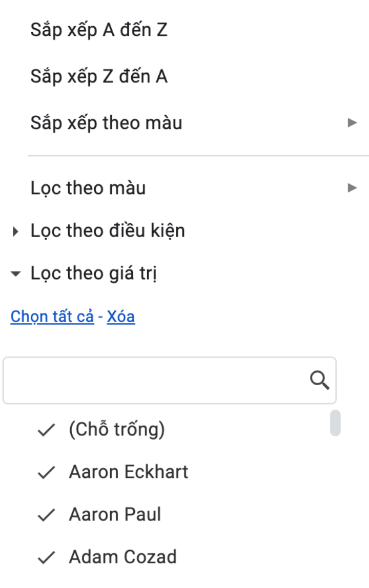This screenshot has height=588, width=369.
Task: Open Lọc theo màu submenu
Action: pyautogui.click(x=88, y=188)
